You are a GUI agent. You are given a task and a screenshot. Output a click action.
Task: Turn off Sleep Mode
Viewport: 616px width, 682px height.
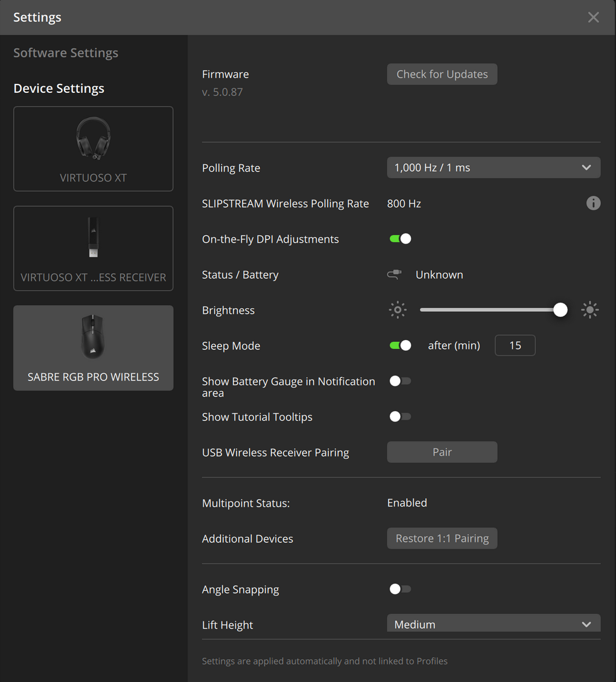pyautogui.click(x=400, y=345)
